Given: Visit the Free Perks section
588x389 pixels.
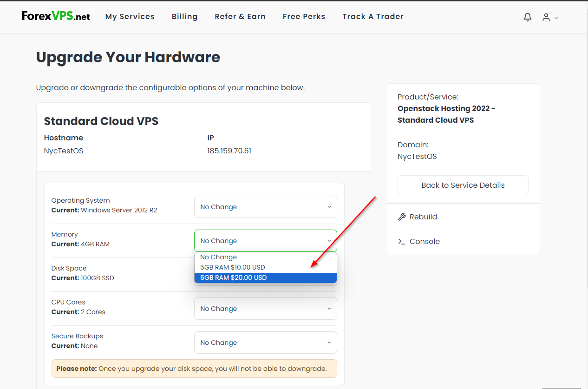Looking at the screenshot, I should (x=304, y=16).
